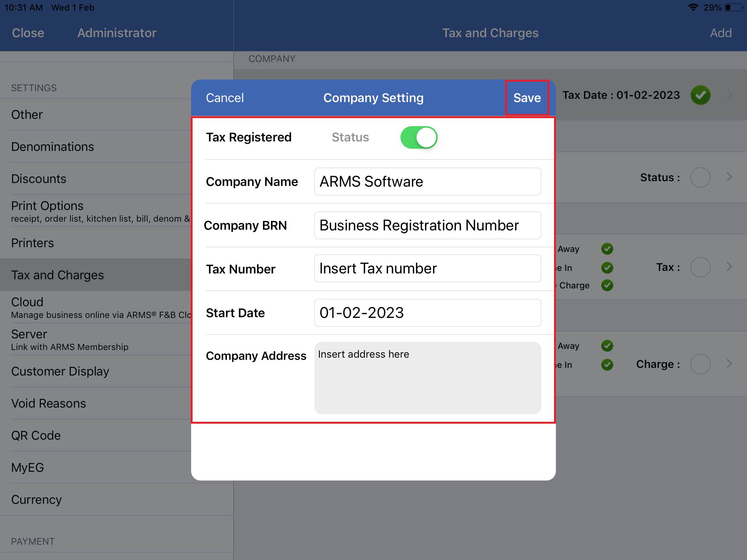Click lower Away green checkmark icon

(607, 346)
